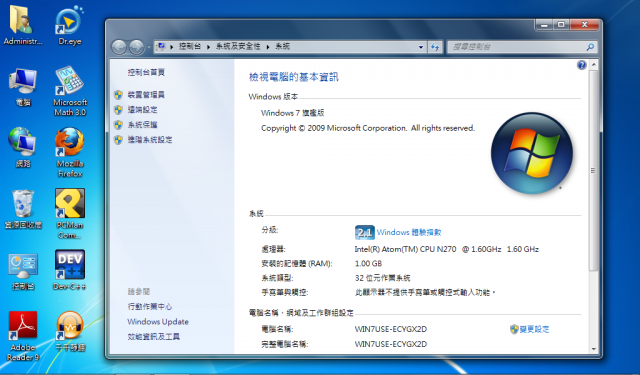The image size is (640, 375).
Task: Click the refresh button beside address bar
Action: click(436, 47)
